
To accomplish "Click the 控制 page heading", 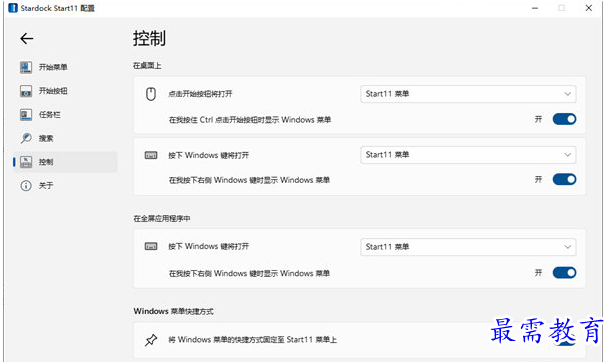I will point(149,38).
